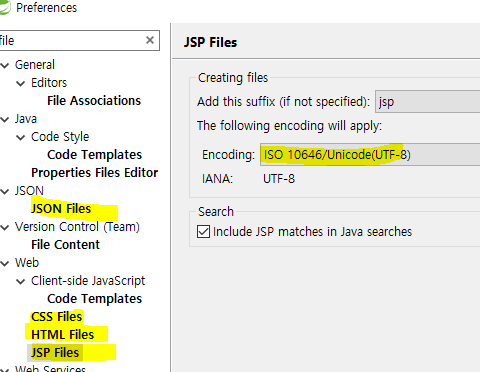
Task: Click the IANA value UTF-8
Action: click(x=279, y=179)
